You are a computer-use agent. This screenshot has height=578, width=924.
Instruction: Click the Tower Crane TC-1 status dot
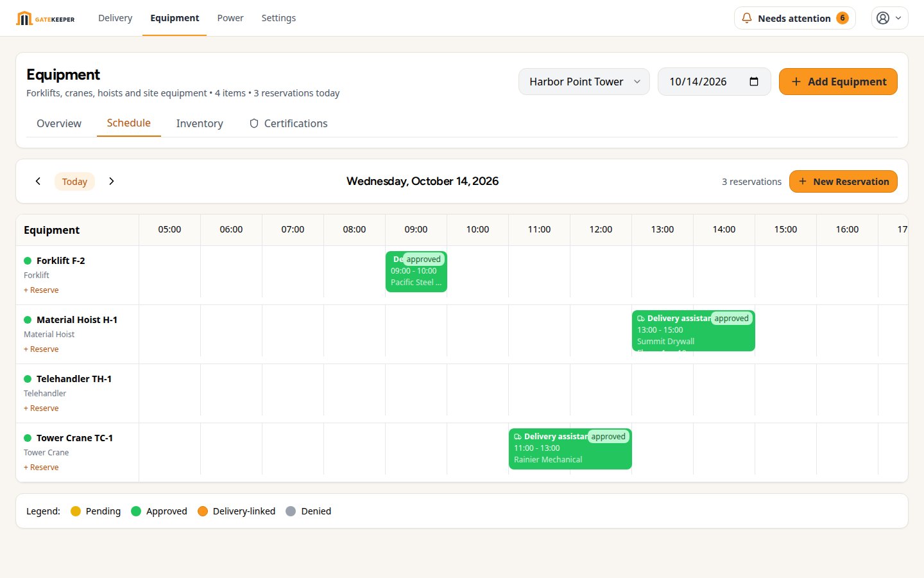pyautogui.click(x=28, y=438)
